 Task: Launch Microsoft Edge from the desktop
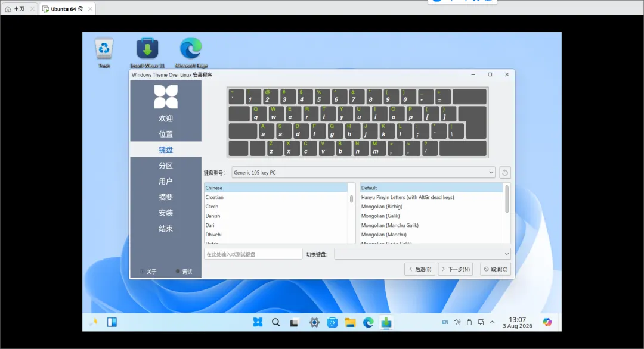point(191,52)
